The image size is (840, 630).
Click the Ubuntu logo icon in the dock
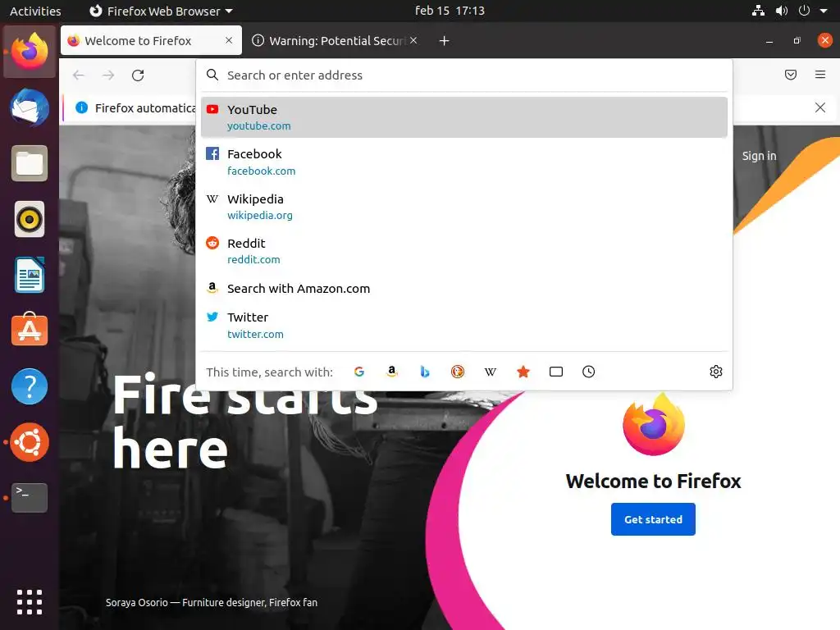[x=30, y=442]
